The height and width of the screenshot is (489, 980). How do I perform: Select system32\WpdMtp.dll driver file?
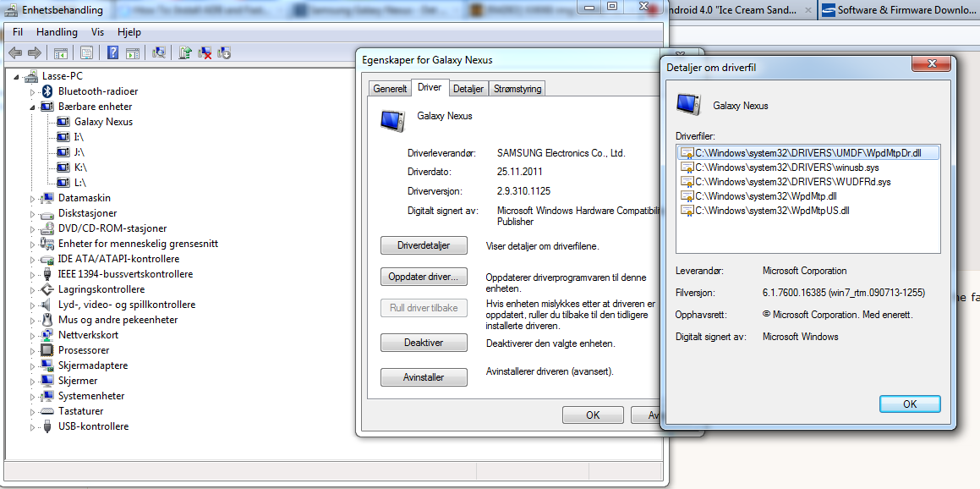[x=765, y=195]
